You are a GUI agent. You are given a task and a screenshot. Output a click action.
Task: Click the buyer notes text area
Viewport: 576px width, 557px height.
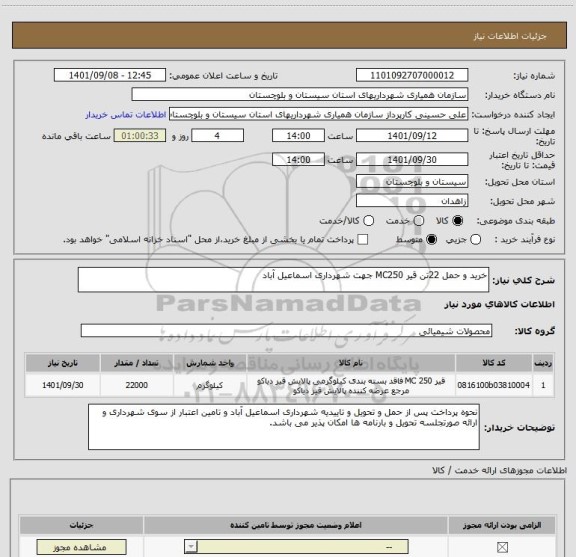click(x=284, y=427)
